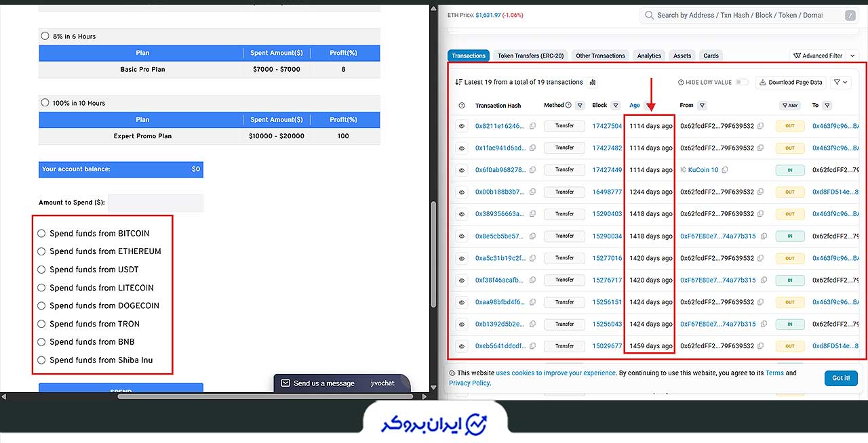Viewport: 868px width, 443px height.
Task: Select Spend funds from Shiba Inu
Action: 41,360
